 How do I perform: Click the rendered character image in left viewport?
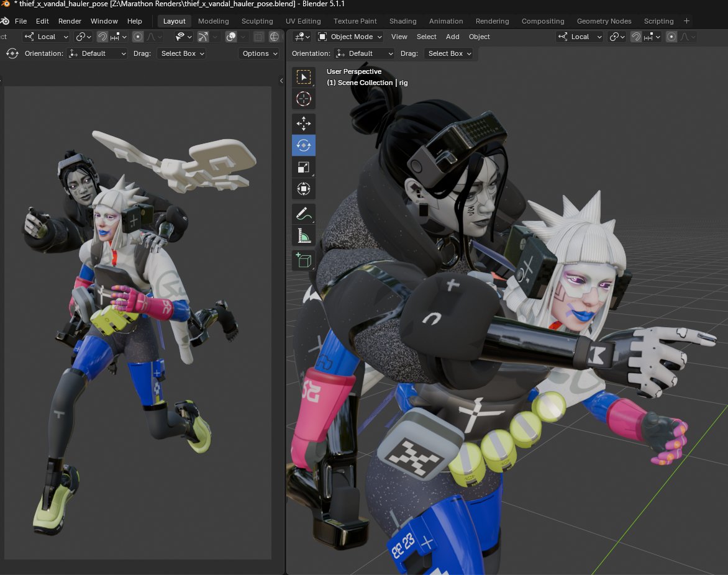pos(138,322)
